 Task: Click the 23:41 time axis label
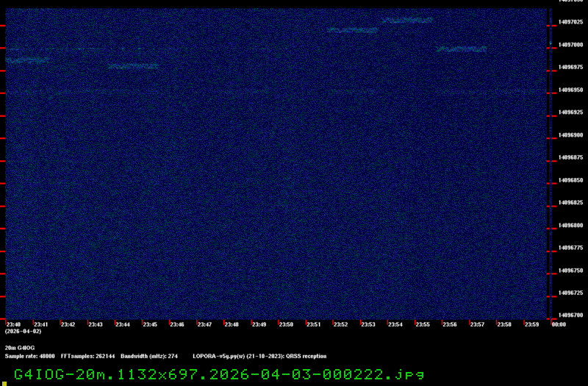[41, 324]
